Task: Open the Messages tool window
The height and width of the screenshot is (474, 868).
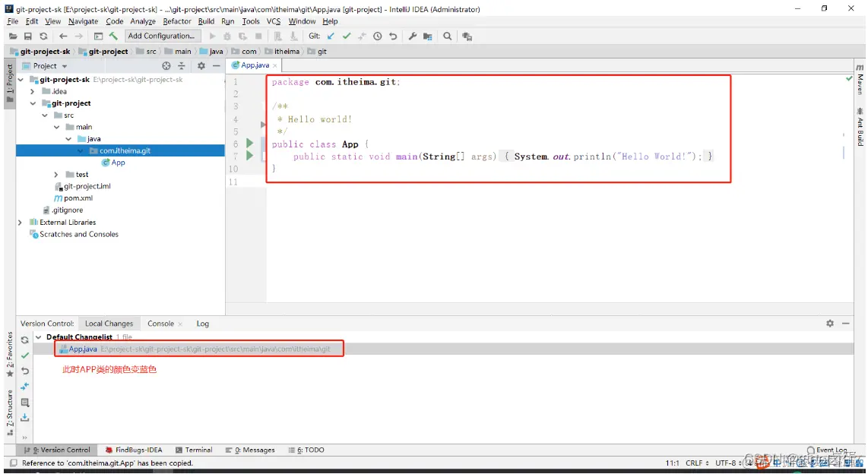Action: click(250, 450)
